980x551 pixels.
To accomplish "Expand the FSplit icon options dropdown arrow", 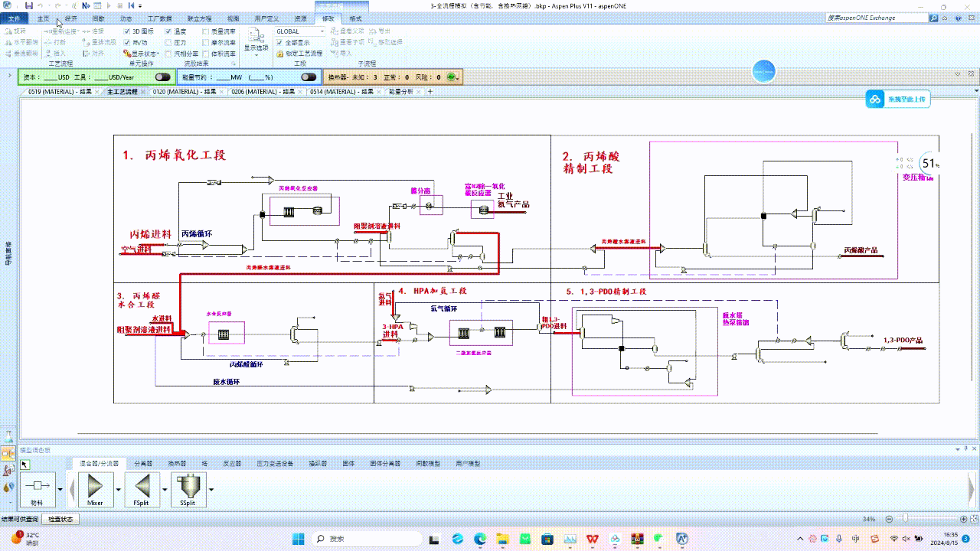I will (165, 489).
